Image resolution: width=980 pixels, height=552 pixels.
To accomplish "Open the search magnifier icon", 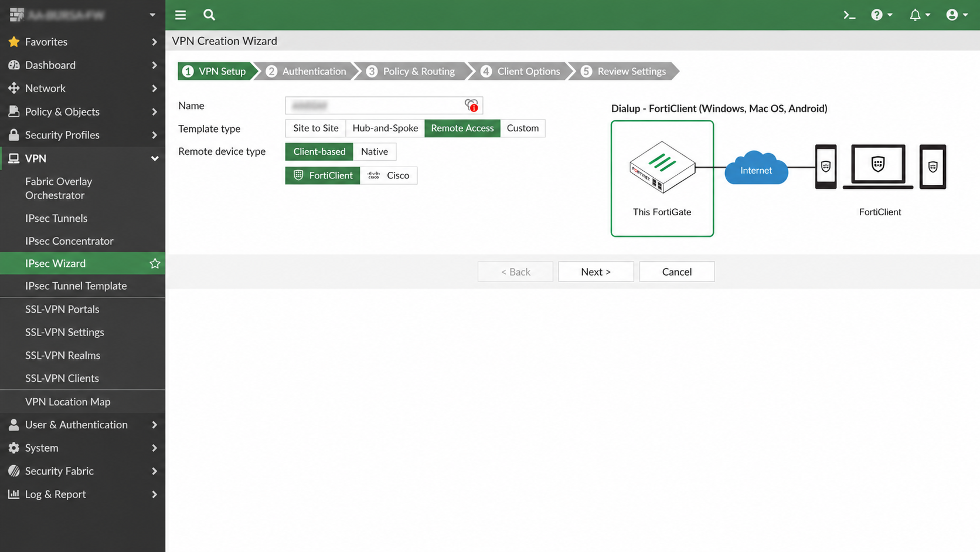I will [209, 15].
